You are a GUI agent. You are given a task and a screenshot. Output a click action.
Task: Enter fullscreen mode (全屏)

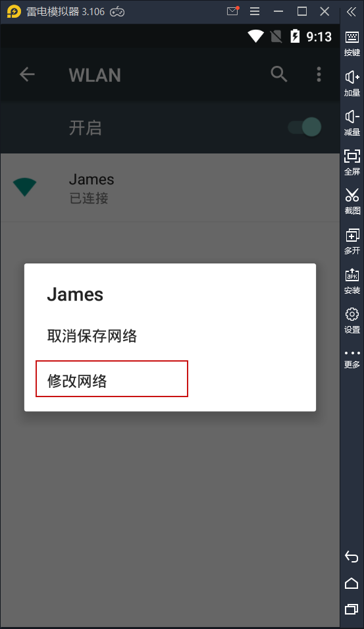pyautogui.click(x=352, y=162)
